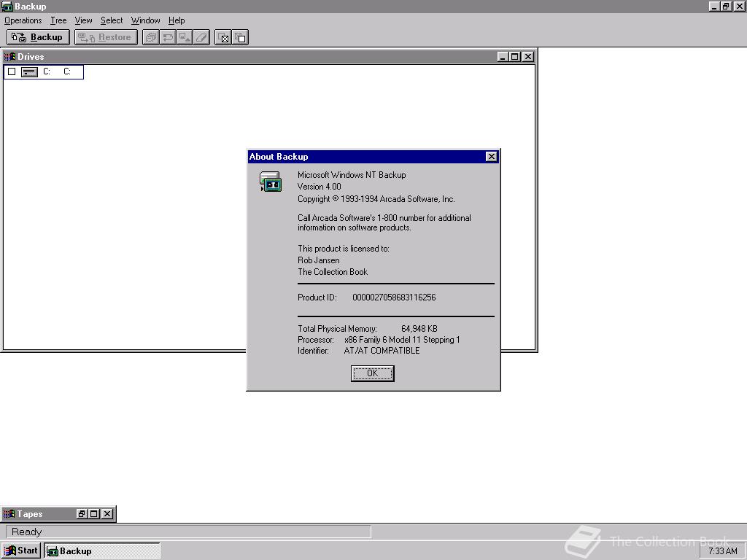Click the 'Version 4.00' text
747x560 pixels.
(320, 187)
